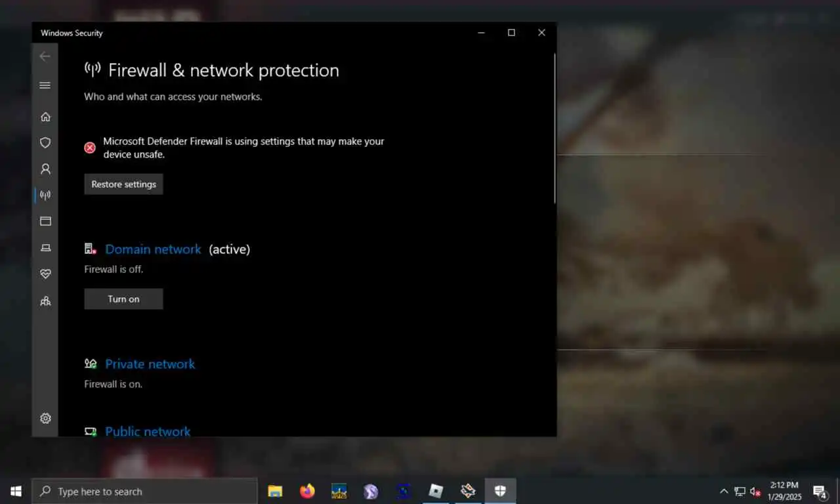Screen dimensions: 840x504
Task: Click 'Firewall is on.' status text
Action: [x=113, y=384]
